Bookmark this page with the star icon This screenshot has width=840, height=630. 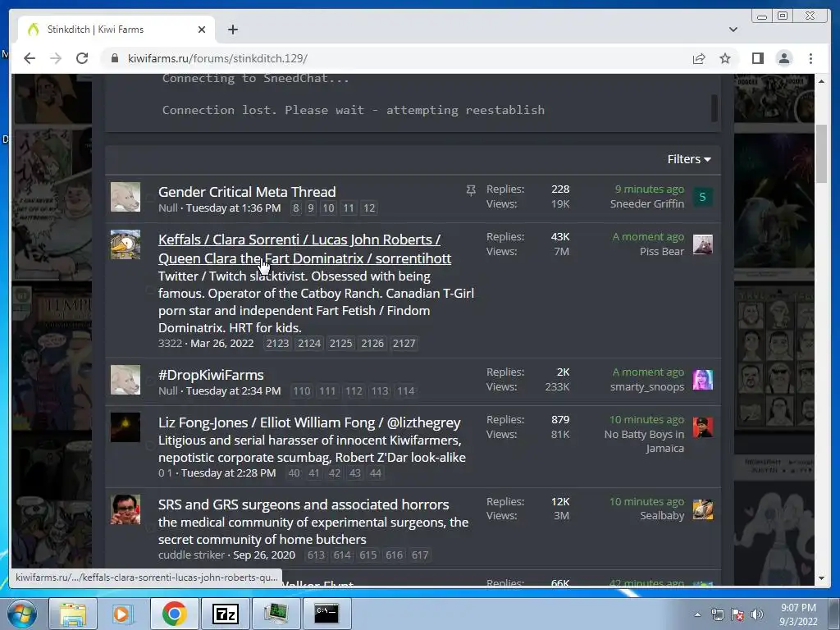(x=725, y=58)
